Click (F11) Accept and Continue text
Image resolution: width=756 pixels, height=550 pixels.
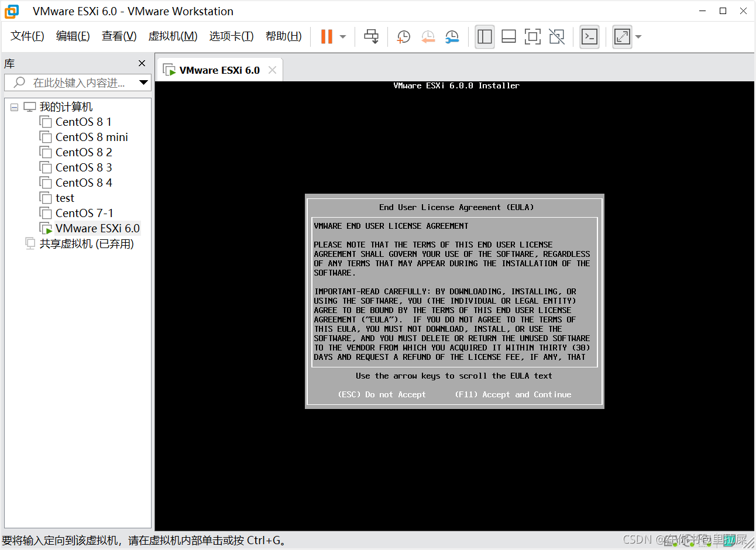513,394
